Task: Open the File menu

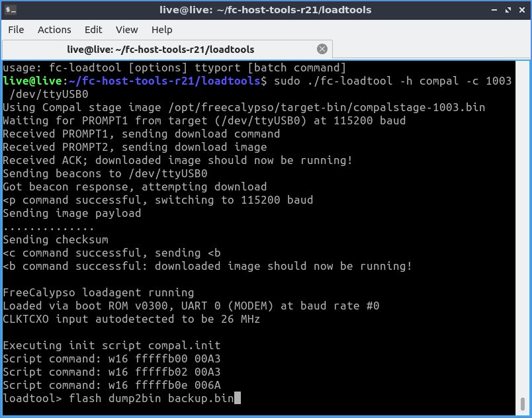Action: pos(16,30)
